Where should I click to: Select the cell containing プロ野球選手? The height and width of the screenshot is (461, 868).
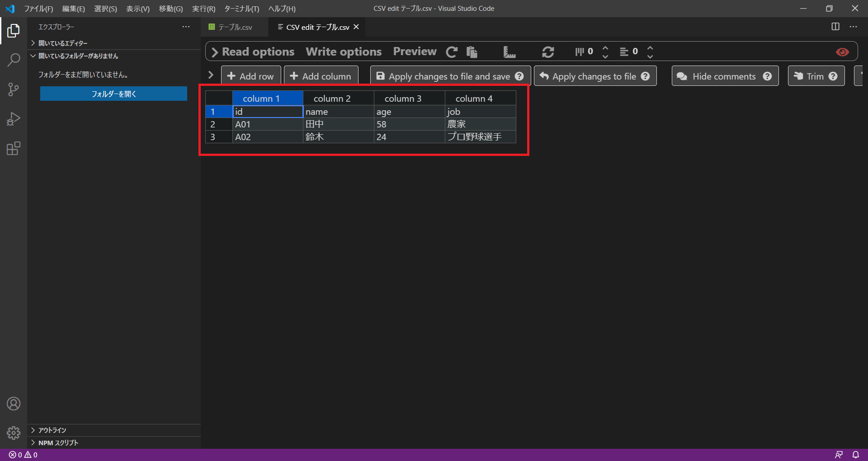481,137
